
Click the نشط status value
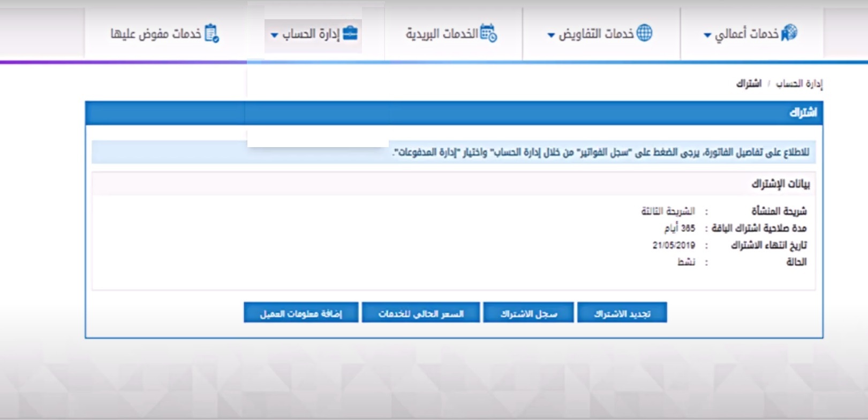(x=686, y=262)
